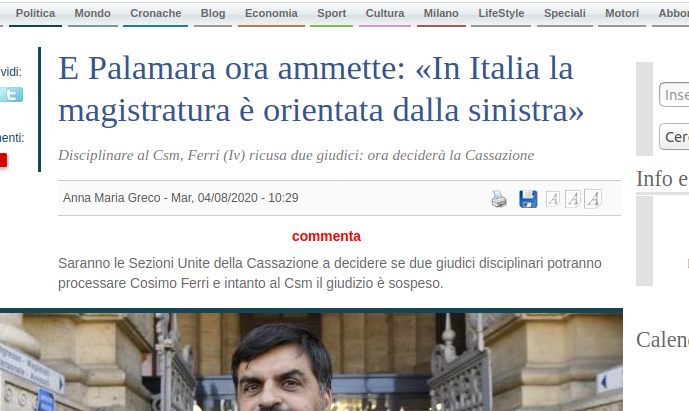This screenshot has width=689, height=411.
Task: Go to the Mondo section
Action: point(92,14)
